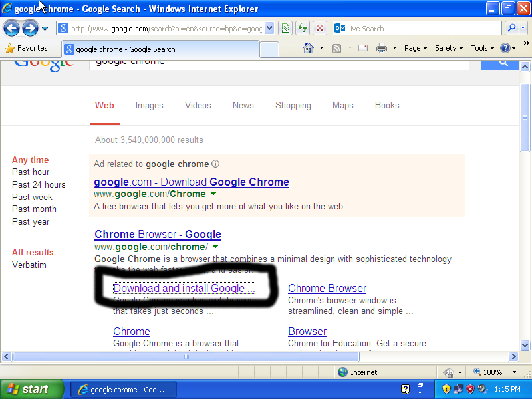Expand the address bar history dropdown

coord(269,29)
